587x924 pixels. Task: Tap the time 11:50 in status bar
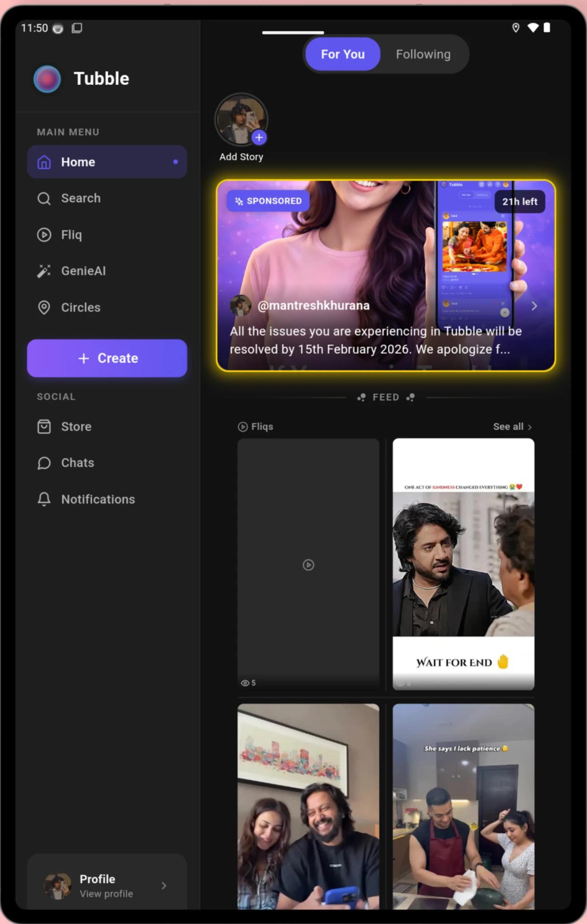pos(34,28)
